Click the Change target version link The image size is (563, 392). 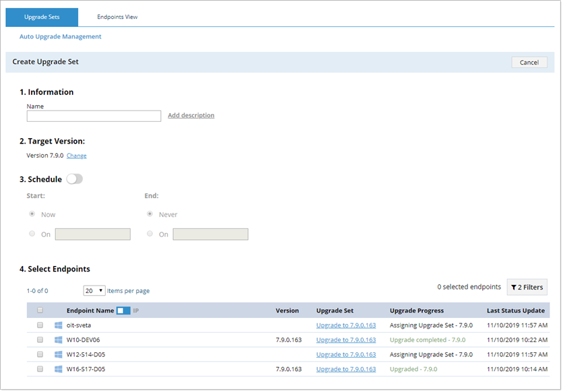tap(76, 156)
